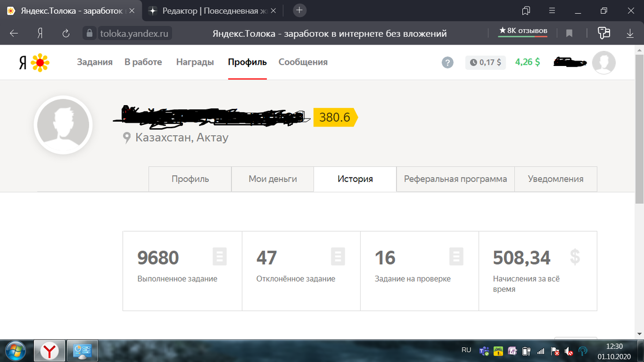Click the location pin icon near Казахстан

[x=127, y=138]
